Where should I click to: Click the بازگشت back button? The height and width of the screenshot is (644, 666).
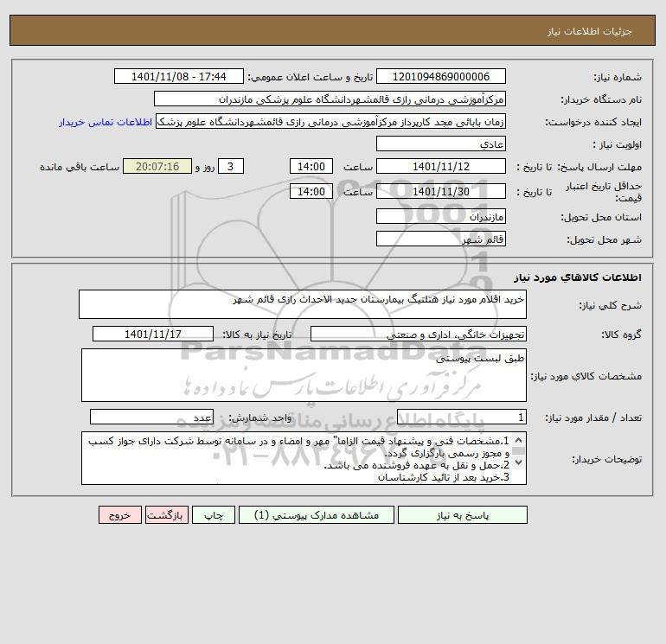(x=166, y=515)
